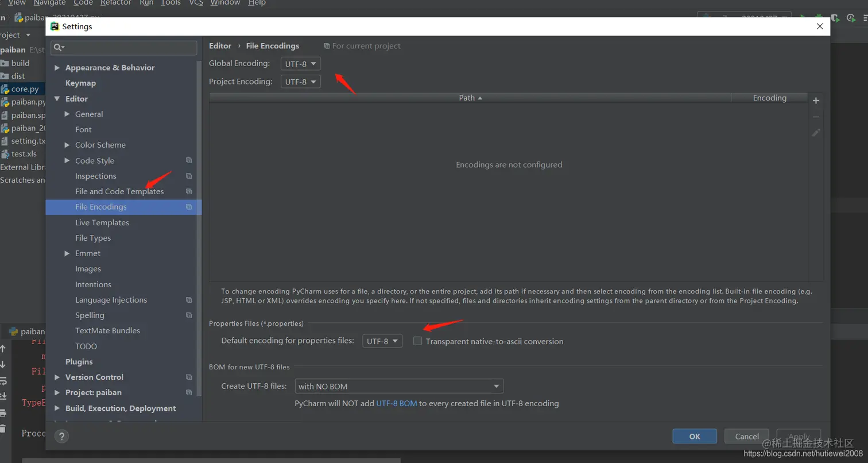The image size is (868, 463).
Task: Select Intentions settings page
Action: [93, 284]
